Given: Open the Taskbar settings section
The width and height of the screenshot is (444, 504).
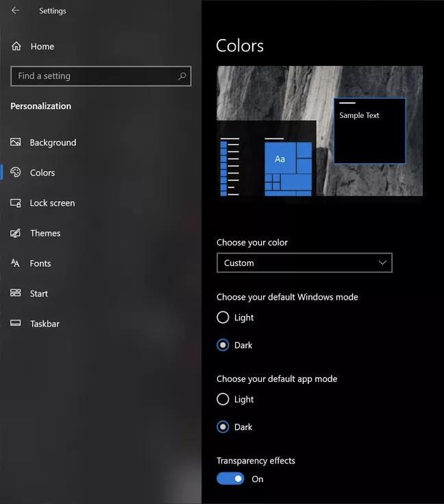Looking at the screenshot, I should point(45,324).
